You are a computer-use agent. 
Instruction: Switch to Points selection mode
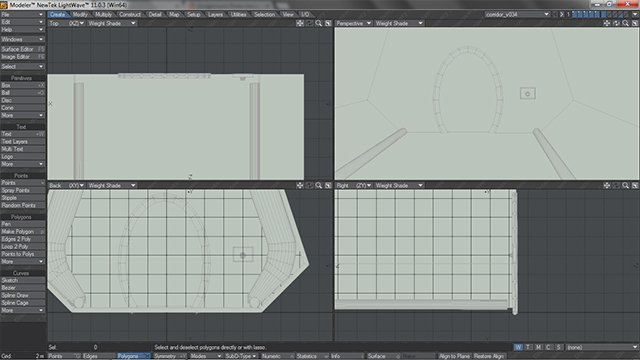(x=64, y=356)
